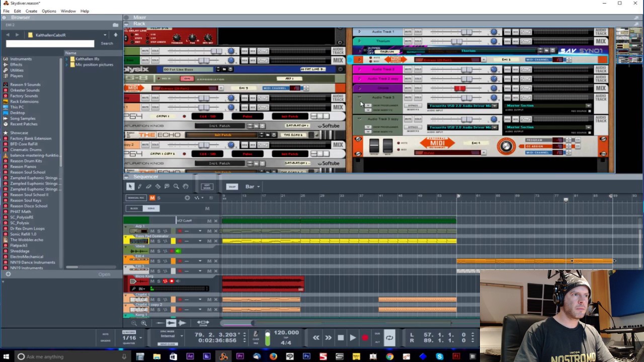Viewport: 644px width, 362px height.
Task: Click the large knob on the MIDI instrument device
Action: [506, 146]
